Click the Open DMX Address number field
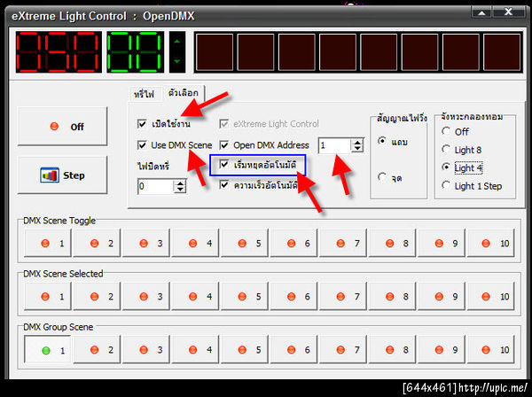The height and width of the screenshot is (397, 532). coord(334,146)
